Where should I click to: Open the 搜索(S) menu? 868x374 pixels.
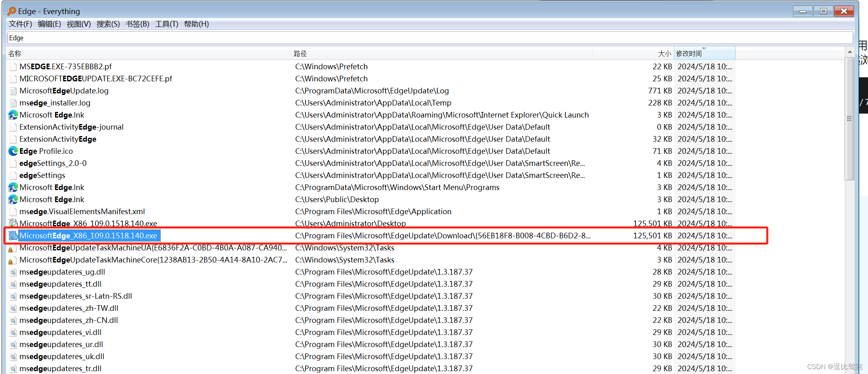108,24
